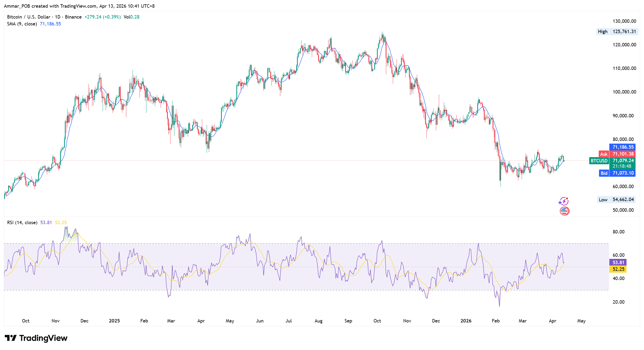Click the purple lightning event icon
Screen dimensions: 644x350
pyautogui.click(x=564, y=201)
